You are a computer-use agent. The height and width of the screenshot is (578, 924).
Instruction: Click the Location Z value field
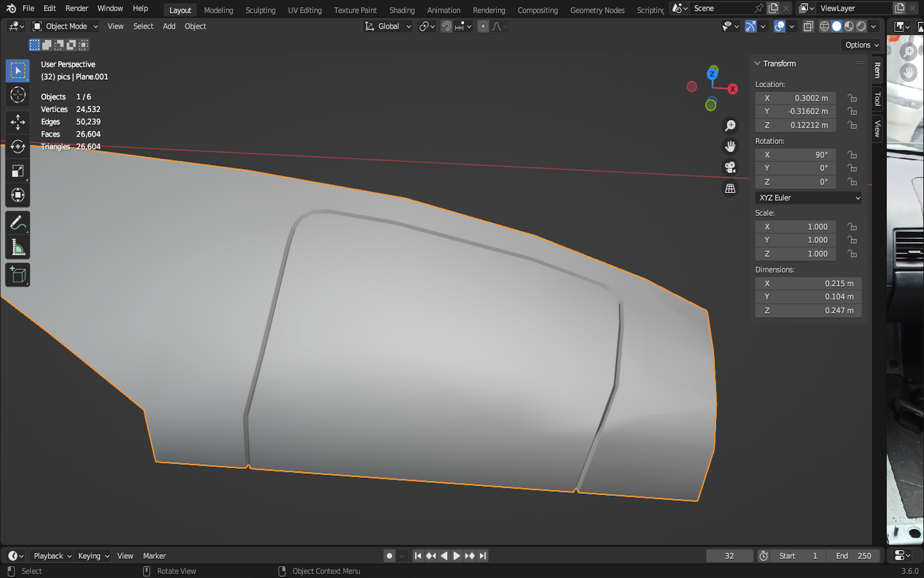click(x=796, y=125)
